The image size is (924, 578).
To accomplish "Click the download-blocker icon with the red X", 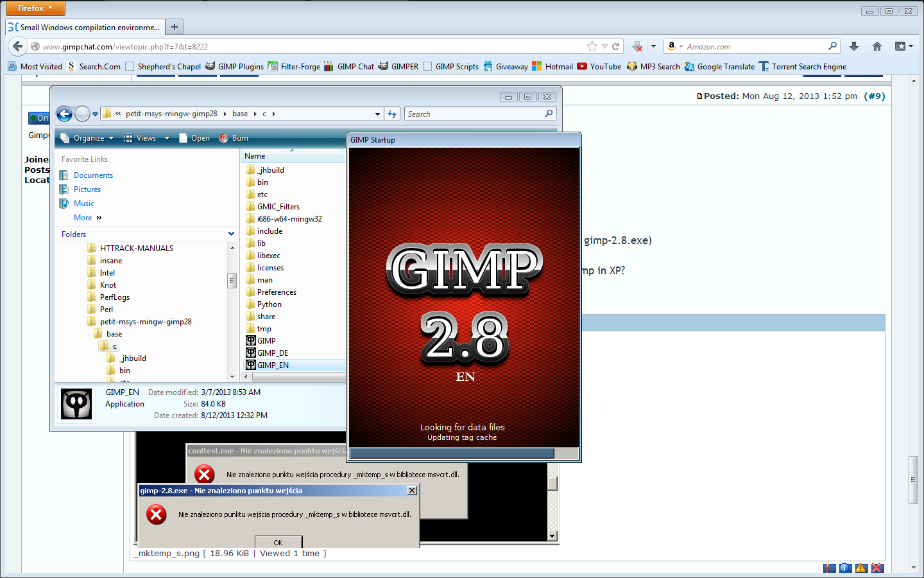I will click(x=637, y=46).
